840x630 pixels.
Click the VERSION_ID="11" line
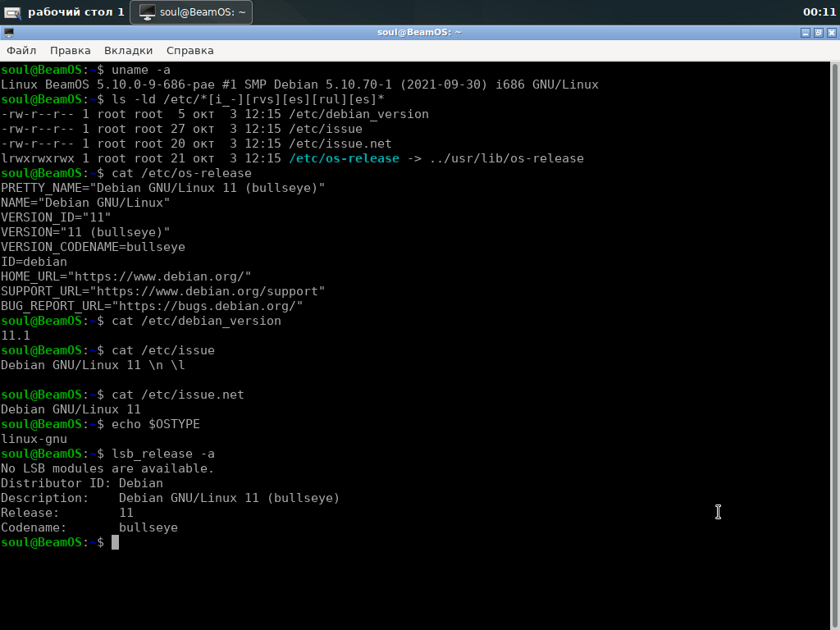(x=56, y=217)
